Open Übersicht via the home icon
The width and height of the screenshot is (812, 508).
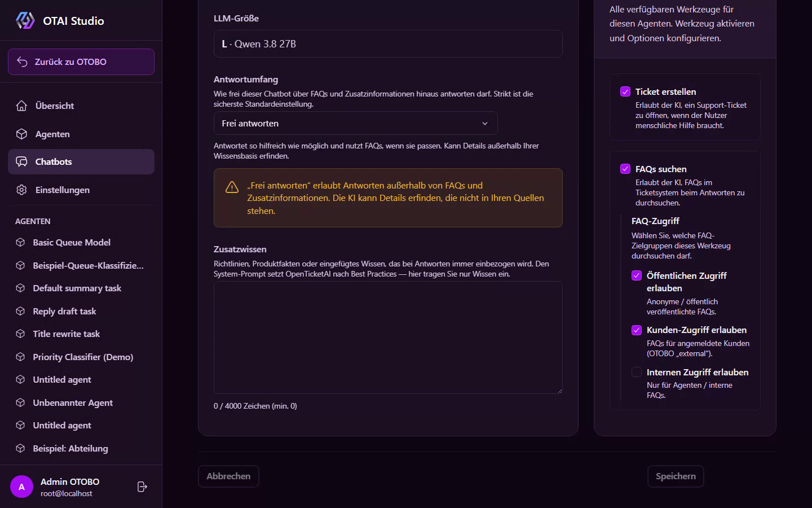pyautogui.click(x=21, y=106)
